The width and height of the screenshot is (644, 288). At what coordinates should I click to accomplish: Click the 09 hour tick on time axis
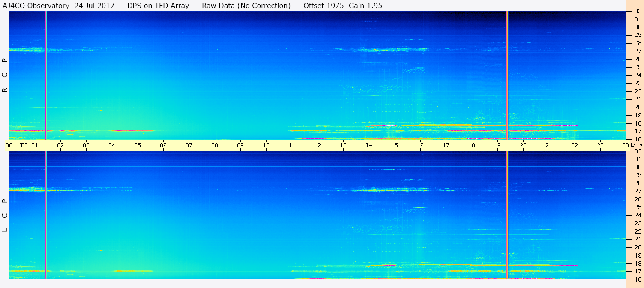pyautogui.click(x=240, y=145)
